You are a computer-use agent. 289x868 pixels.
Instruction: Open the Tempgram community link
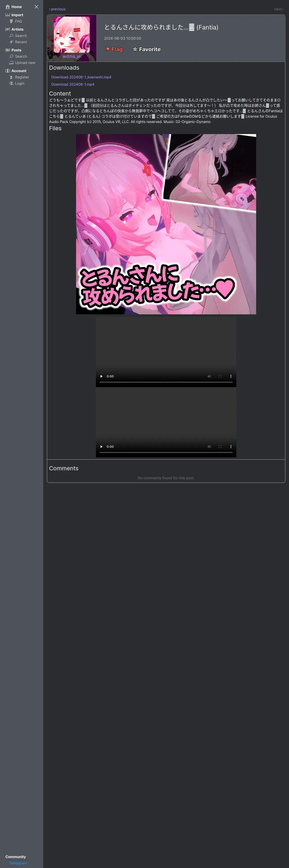(18, 863)
